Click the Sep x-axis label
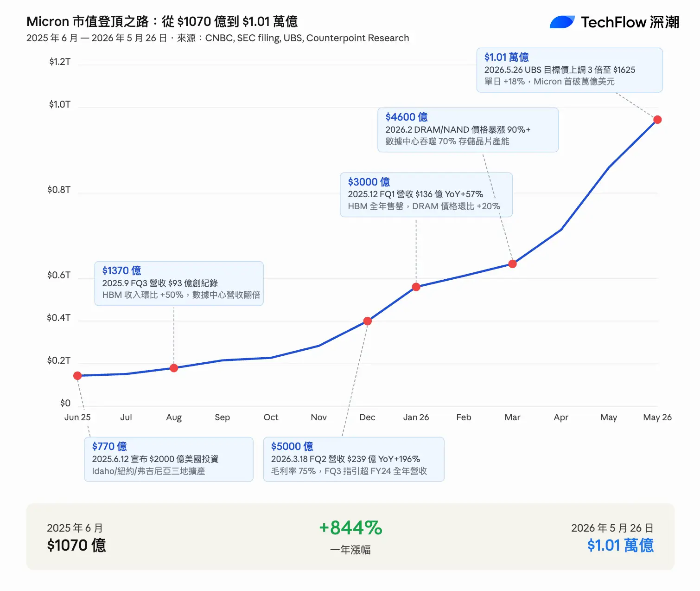Screen dimensions: 700x591 pyautogui.click(x=223, y=418)
